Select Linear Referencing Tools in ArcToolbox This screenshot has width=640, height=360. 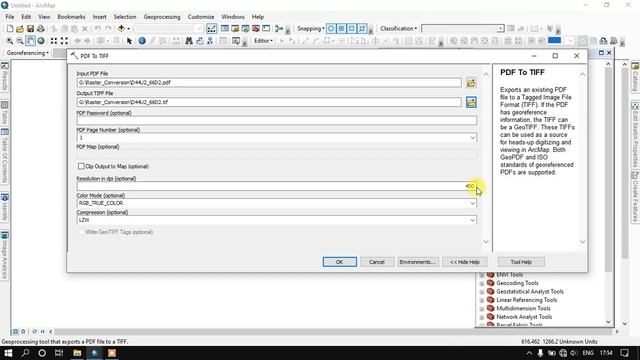(x=527, y=300)
